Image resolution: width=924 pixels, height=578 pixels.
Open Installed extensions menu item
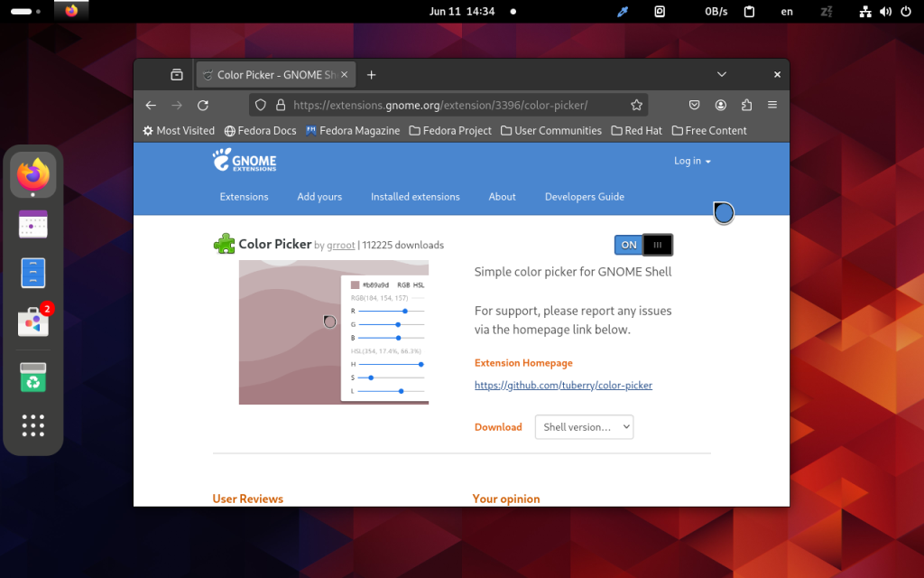coord(415,196)
